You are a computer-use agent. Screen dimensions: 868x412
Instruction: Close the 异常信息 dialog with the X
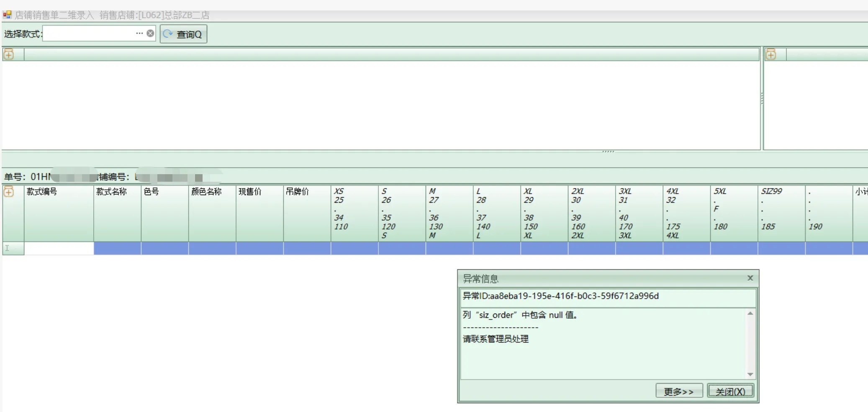click(x=750, y=278)
